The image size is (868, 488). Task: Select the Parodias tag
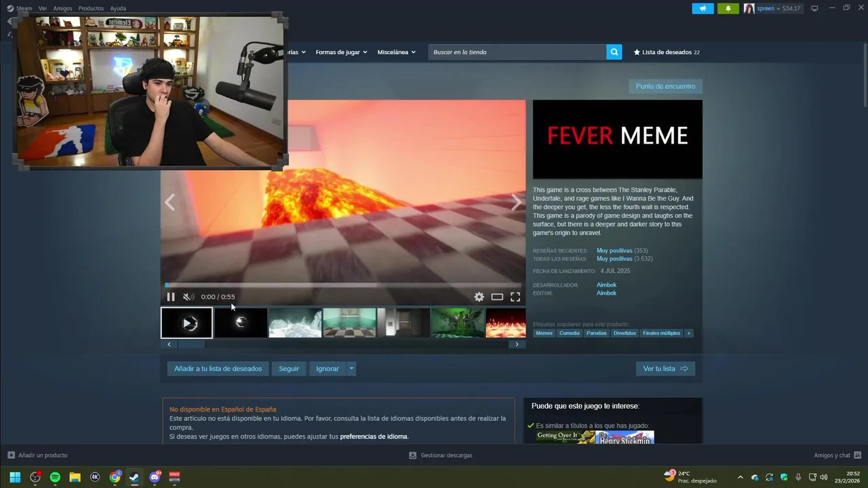click(597, 333)
